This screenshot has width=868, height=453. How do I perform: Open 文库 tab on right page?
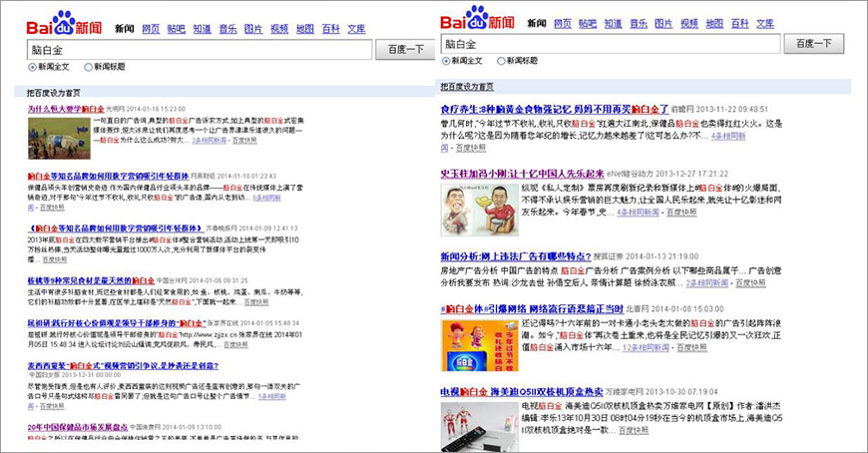pos(765,23)
